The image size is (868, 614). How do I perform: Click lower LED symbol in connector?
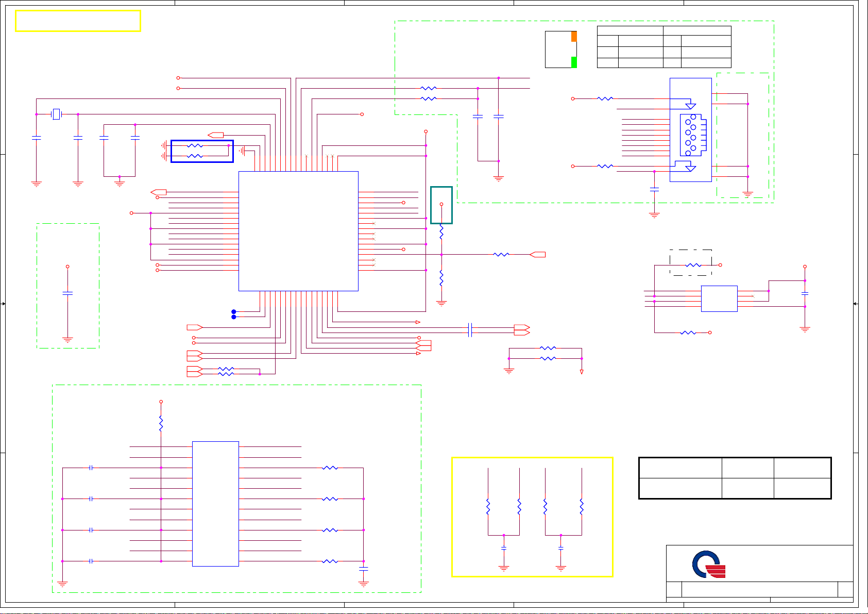[x=691, y=168]
